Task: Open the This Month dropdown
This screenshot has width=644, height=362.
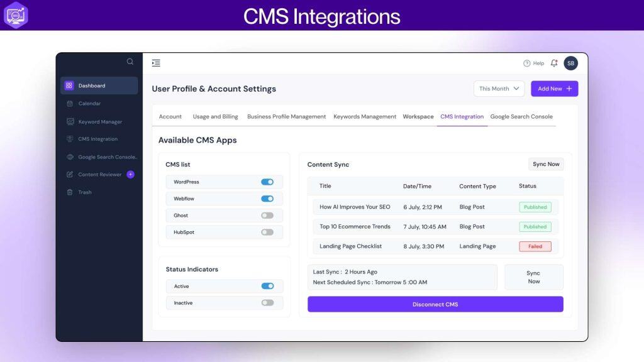Action: 499,89
